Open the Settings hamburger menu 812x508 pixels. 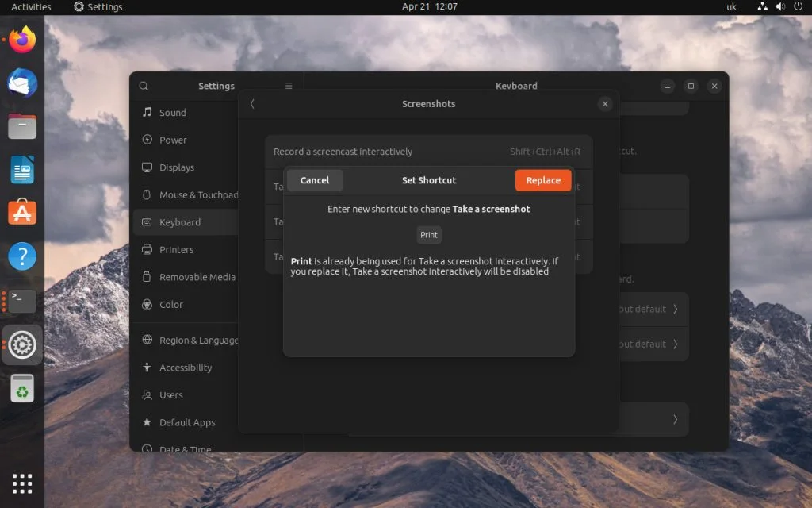click(289, 85)
